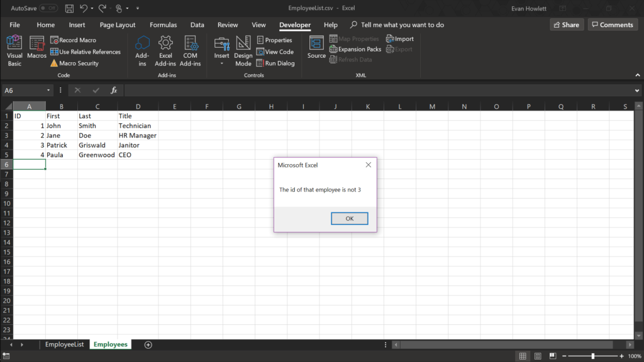Expand the Insert controls dropdown
The height and width of the screenshot is (362, 644).
[x=221, y=63]
